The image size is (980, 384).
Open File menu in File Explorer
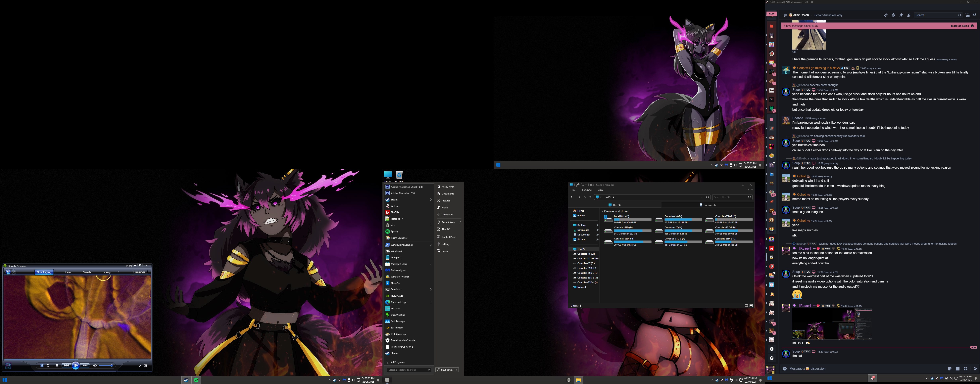point(574,190)
